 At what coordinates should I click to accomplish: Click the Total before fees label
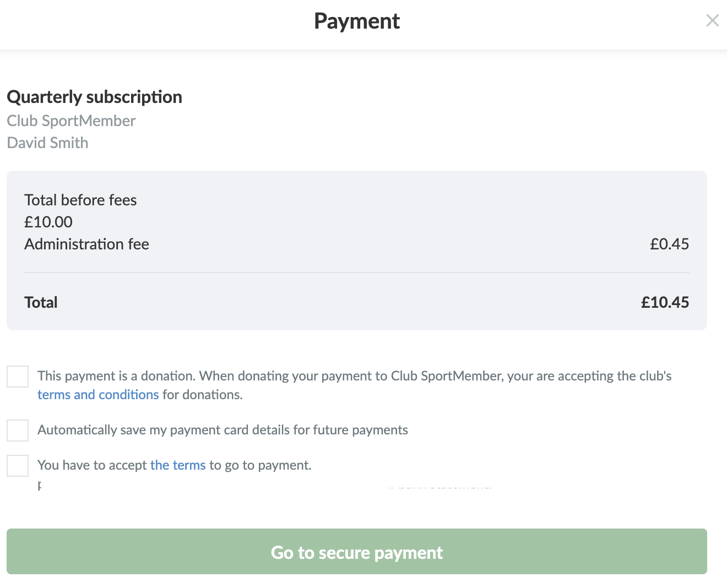click(x=80, y=200)
